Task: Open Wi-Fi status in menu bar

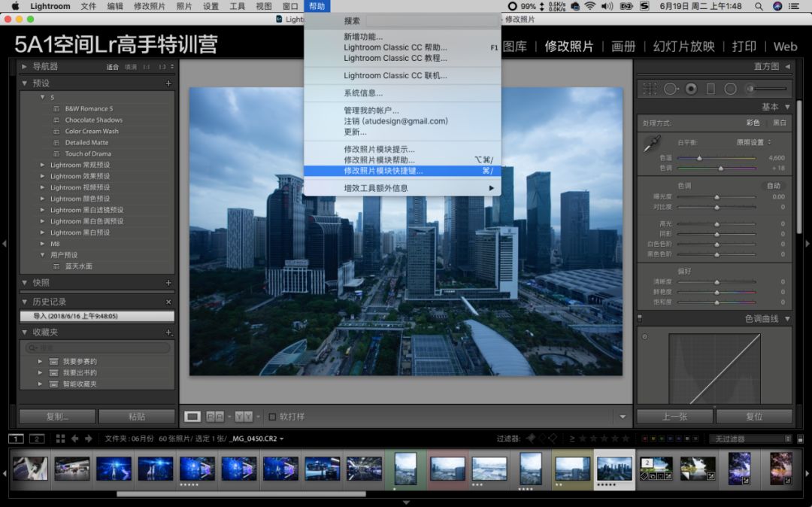Action: [x=590, y=6]
